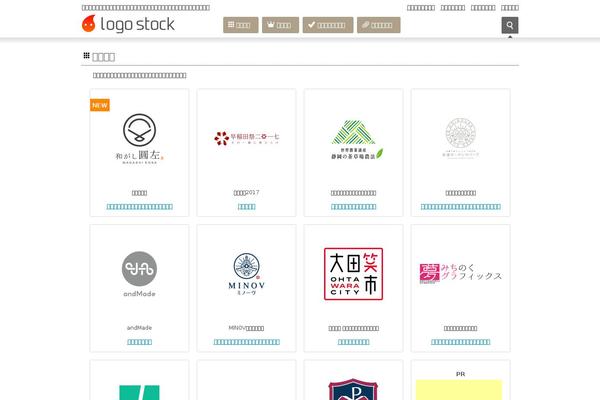600x400 pixels.
Task: Open the green slanted-shape logo thumbnail
Action: 139,392
